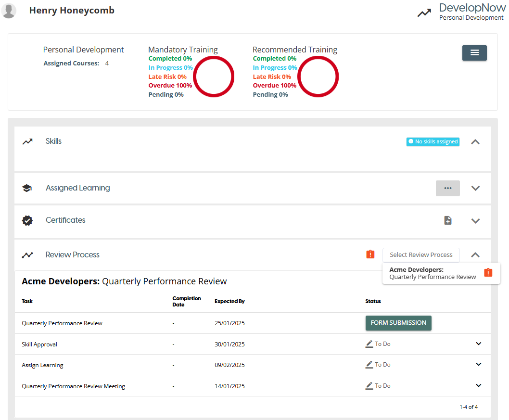The image size is (509, 420).
Task: Collapse the Skills section
Action: tap(475, 142)
